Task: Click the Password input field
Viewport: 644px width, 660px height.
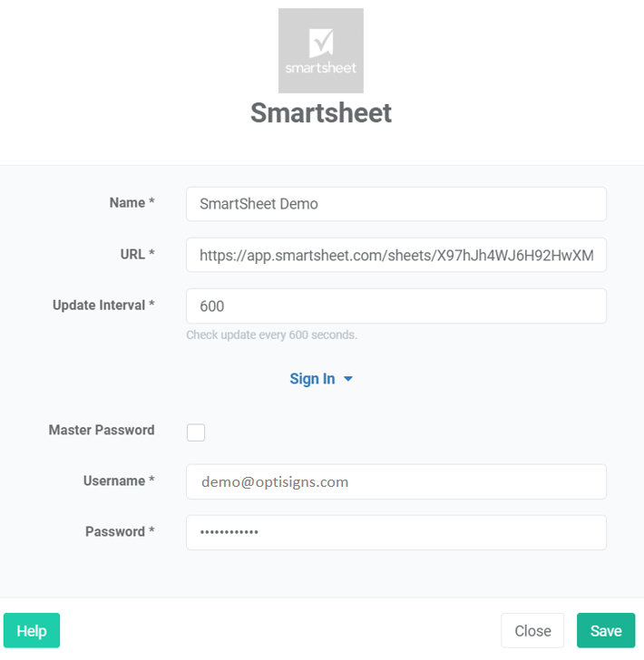Action: tap(396, 532)
